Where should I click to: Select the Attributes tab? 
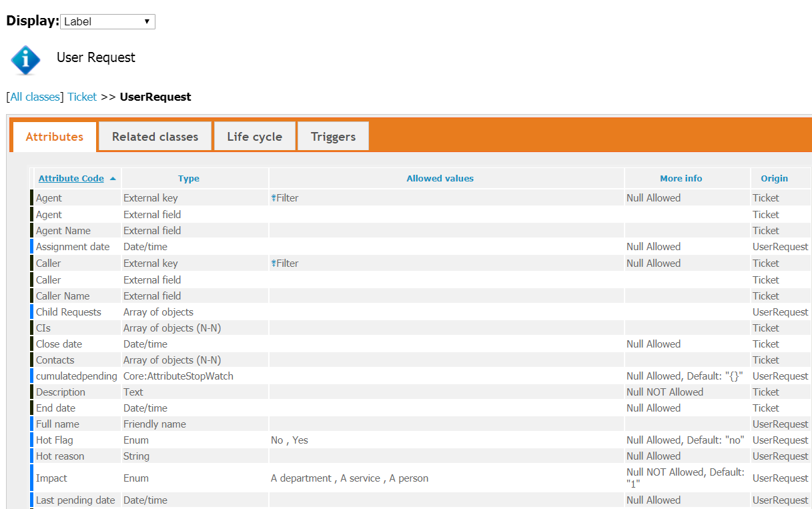point(55,137)
